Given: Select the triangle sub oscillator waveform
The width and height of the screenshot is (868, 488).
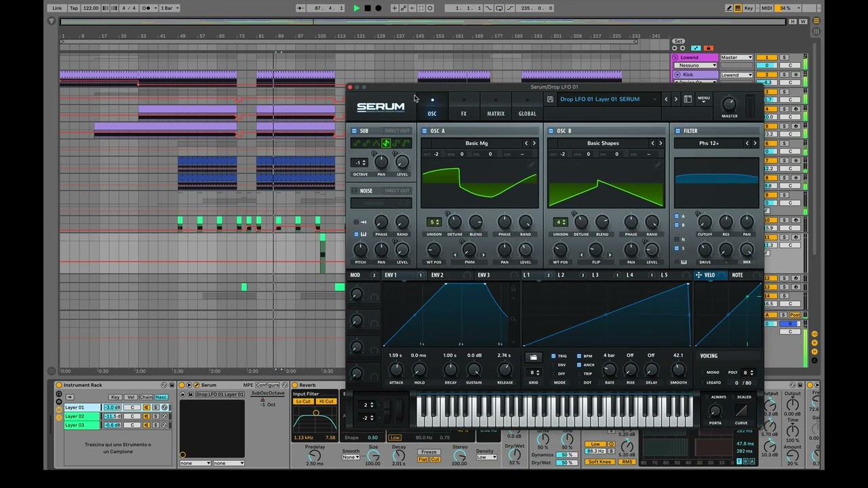Looking at the screenshot, I should (376, 143).
